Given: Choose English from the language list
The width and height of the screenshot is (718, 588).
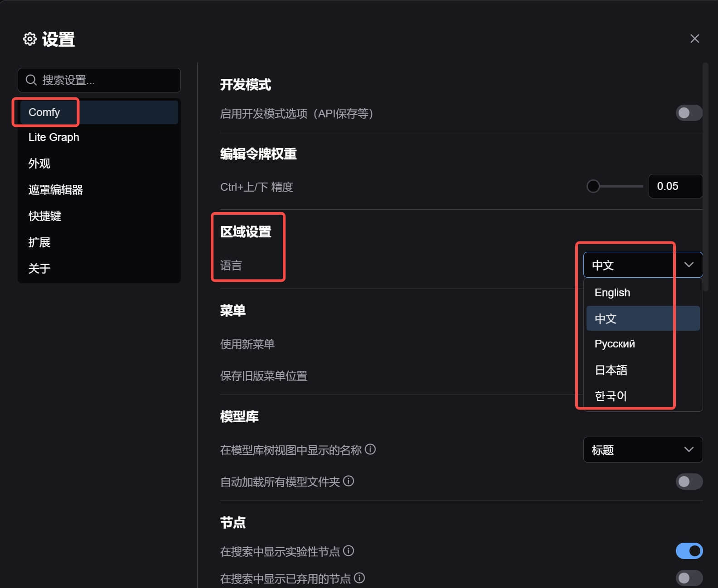Looking at the screenshot, I should click(643, 293).
